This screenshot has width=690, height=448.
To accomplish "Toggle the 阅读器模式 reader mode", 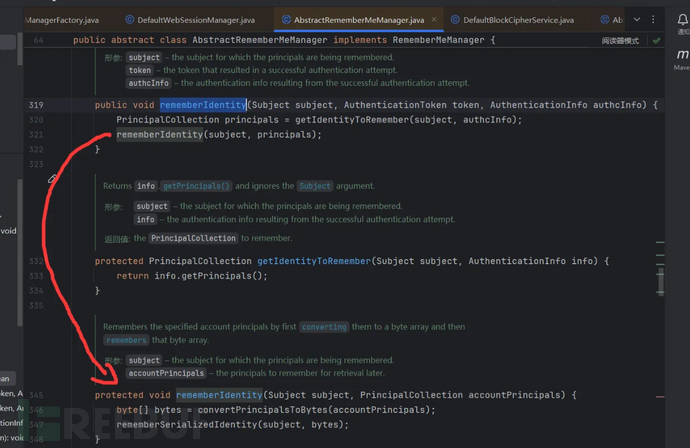I will 620,41.
